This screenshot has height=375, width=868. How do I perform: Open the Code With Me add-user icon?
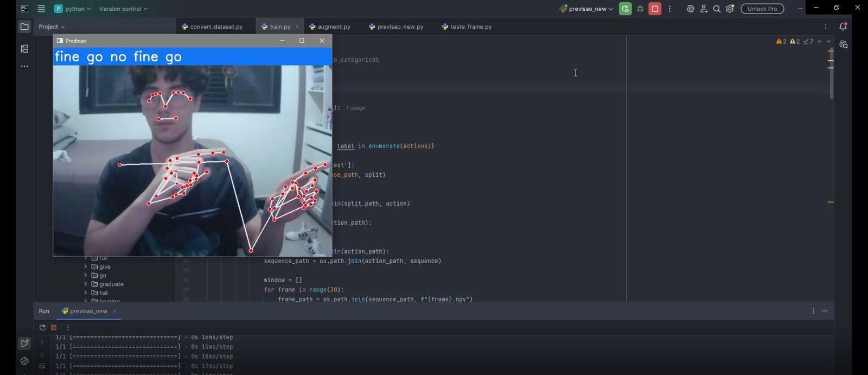point(704,9)
